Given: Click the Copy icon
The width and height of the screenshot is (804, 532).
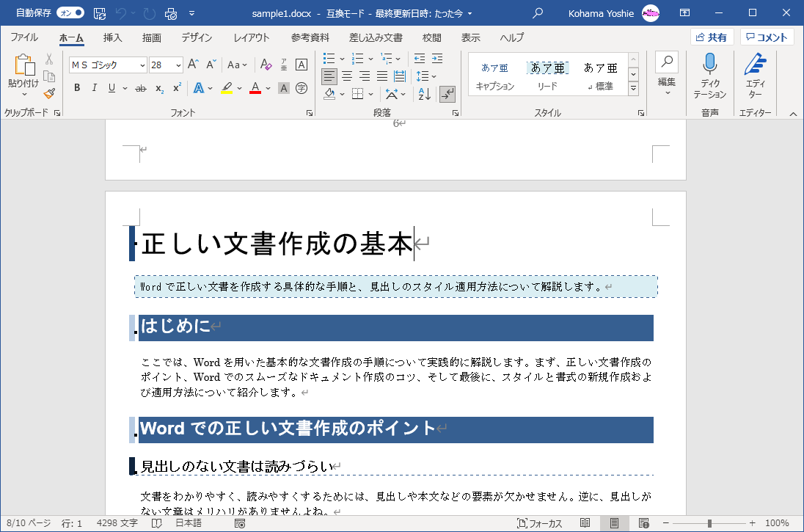Looking at the screenshot, I should tap(49, 76).
